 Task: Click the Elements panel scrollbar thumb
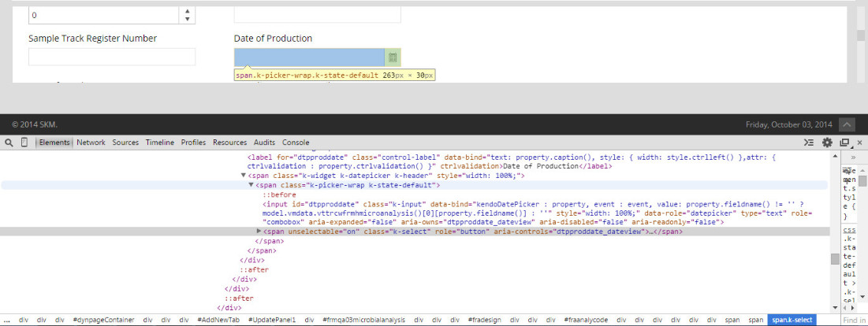(834, 259)
